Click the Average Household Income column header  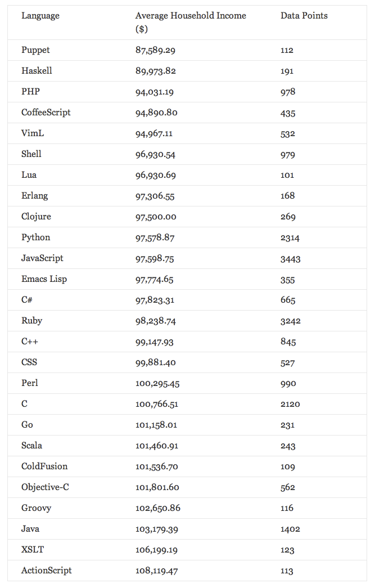[191, 22]
